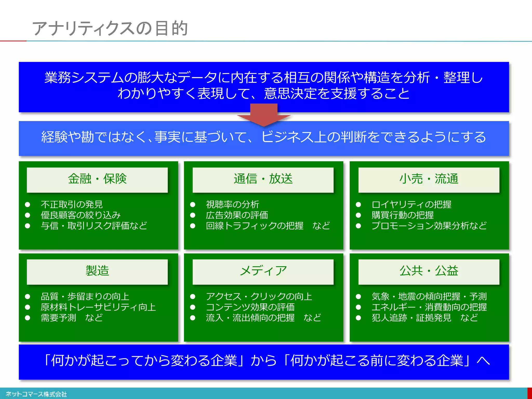Click the red downward arrow shape

point(264,115)
